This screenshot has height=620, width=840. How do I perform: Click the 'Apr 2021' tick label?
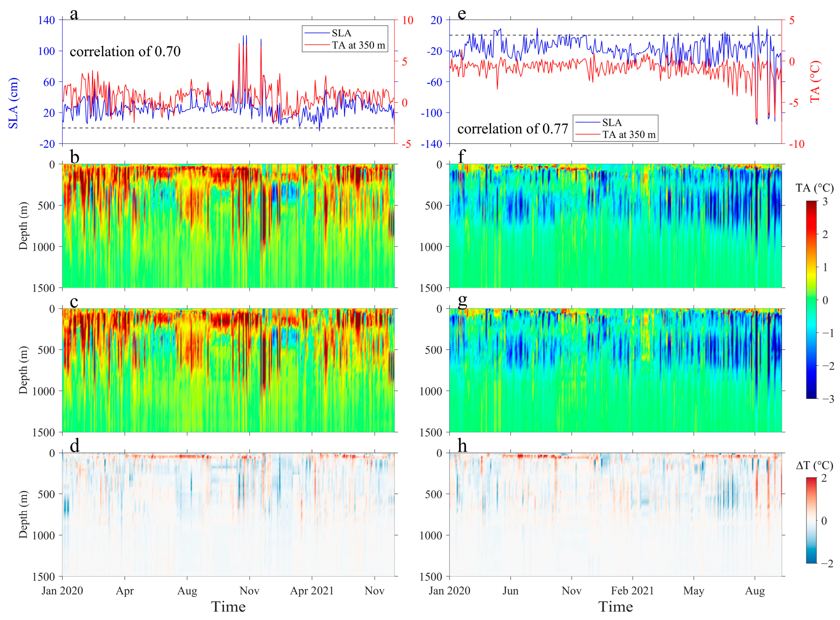coord(312,591)
